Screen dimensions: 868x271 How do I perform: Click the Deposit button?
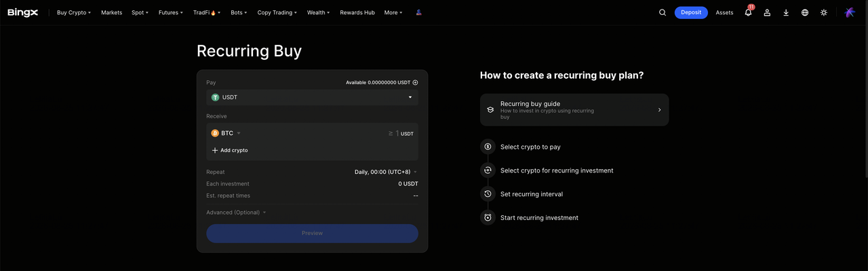click(691, 12)
